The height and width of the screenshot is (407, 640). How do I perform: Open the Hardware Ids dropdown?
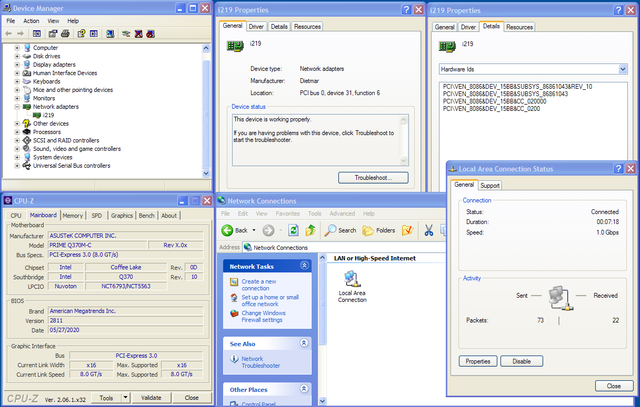pyautogui.click(x=622, y=69)
